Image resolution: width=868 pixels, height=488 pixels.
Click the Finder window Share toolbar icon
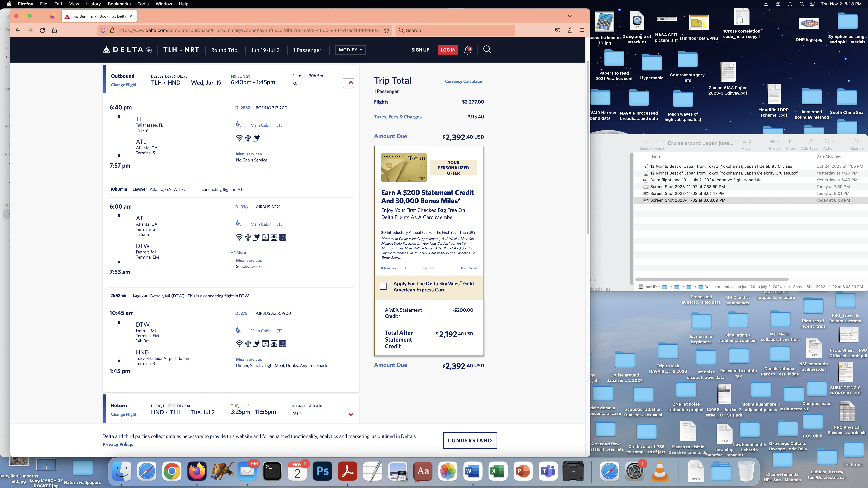coord(791,141)
